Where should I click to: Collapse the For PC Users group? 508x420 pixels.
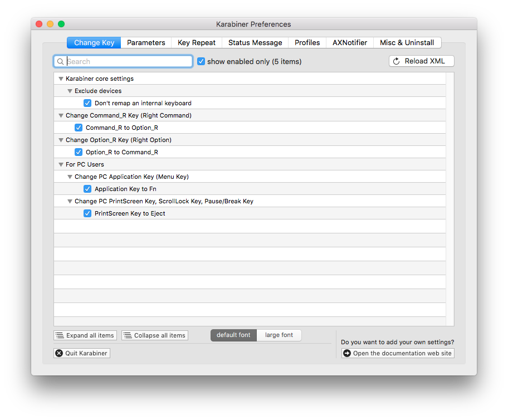pos(61,164)
